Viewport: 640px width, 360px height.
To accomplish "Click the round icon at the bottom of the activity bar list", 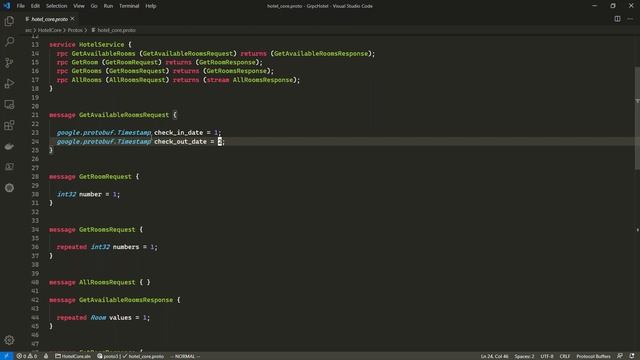I will point(9,188).
